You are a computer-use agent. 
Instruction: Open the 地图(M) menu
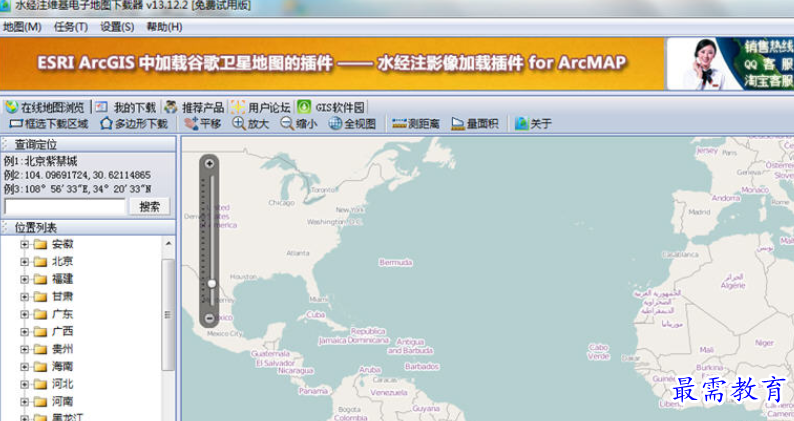22,27
